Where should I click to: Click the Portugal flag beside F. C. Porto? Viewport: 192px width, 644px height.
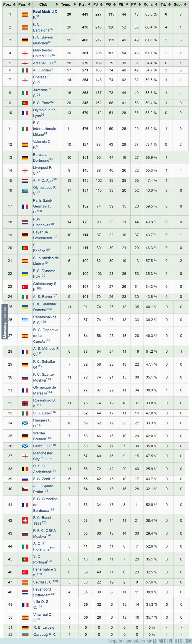click(x=25, y=103)
